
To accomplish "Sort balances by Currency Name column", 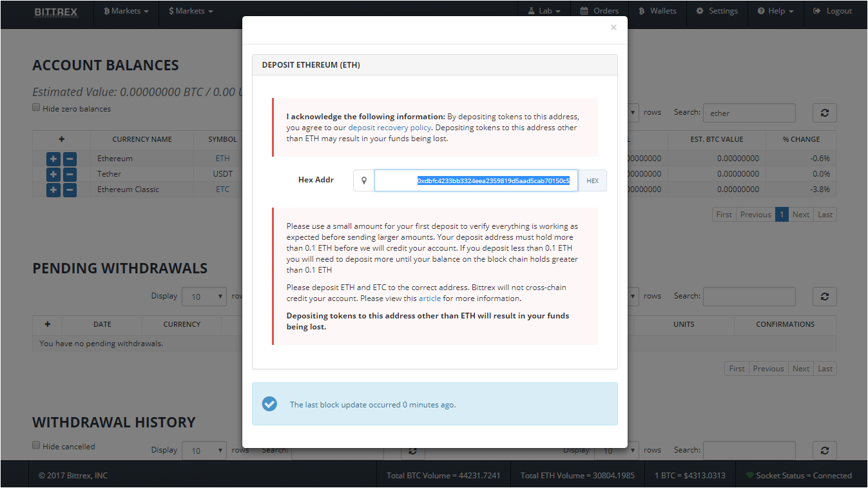I will pyautogui.click(x=142, y=139).
